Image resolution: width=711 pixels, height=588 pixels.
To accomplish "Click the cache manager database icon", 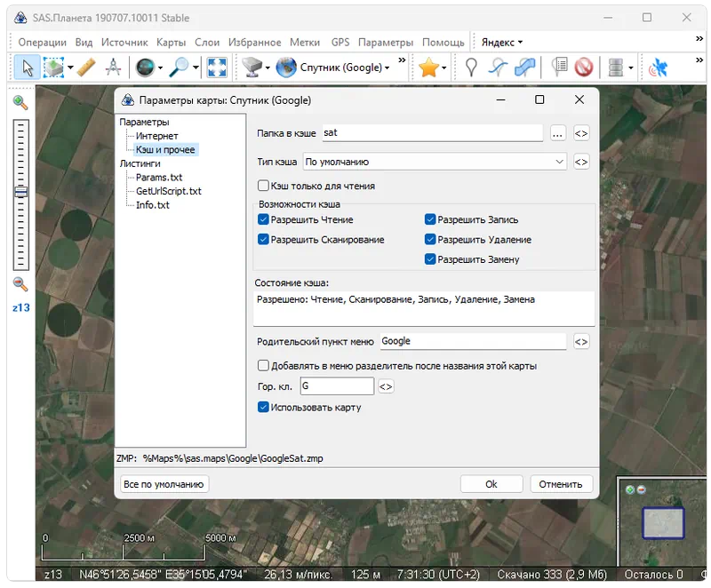I will click(615, 68).
